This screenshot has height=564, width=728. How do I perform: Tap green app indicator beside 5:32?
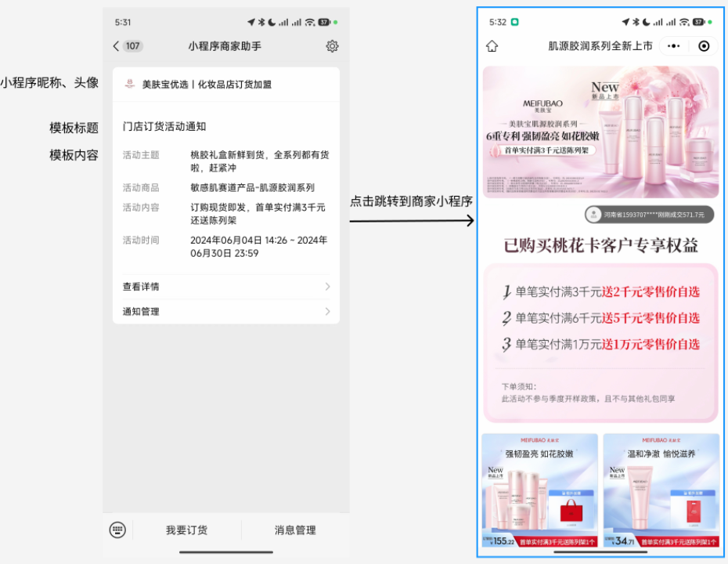point(514,22)
